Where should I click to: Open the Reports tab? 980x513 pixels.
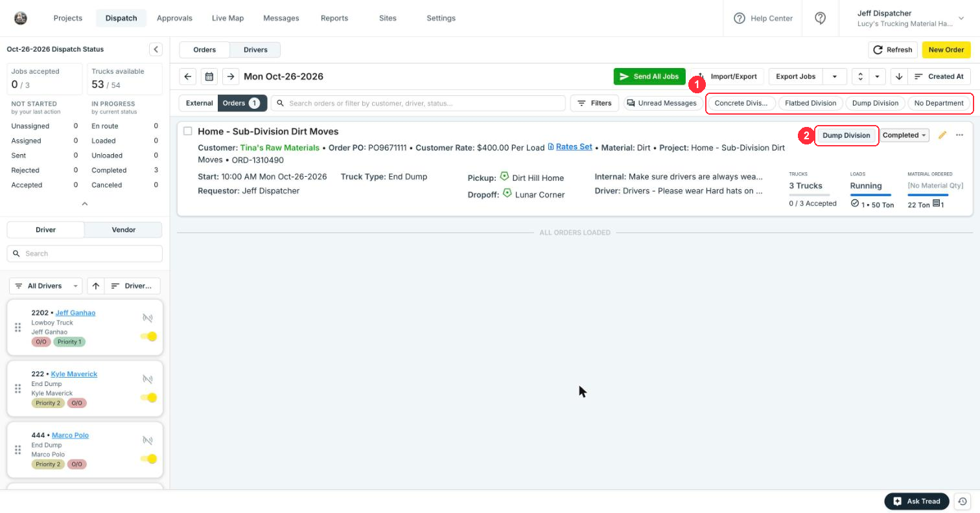tap(334, 18)
